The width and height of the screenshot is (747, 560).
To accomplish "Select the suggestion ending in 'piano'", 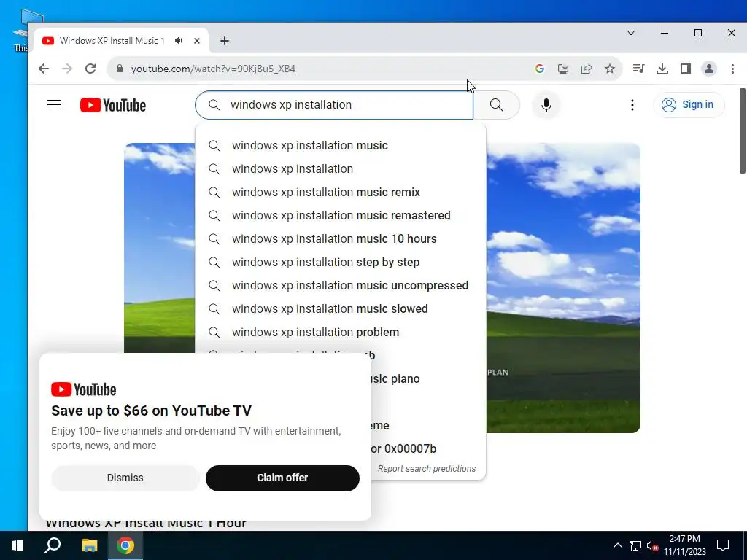I will click(x=427, y=378).
